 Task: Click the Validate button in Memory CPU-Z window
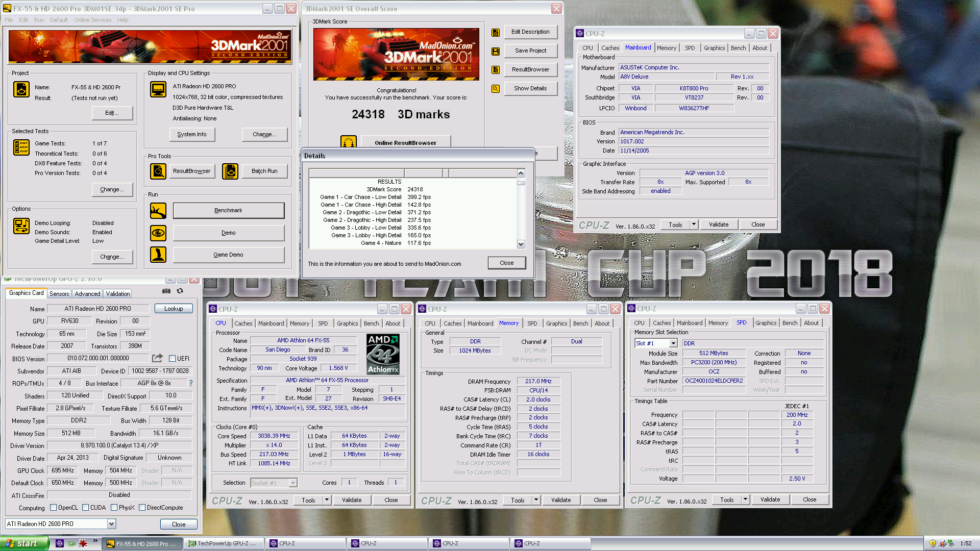(x=561, y=500)
